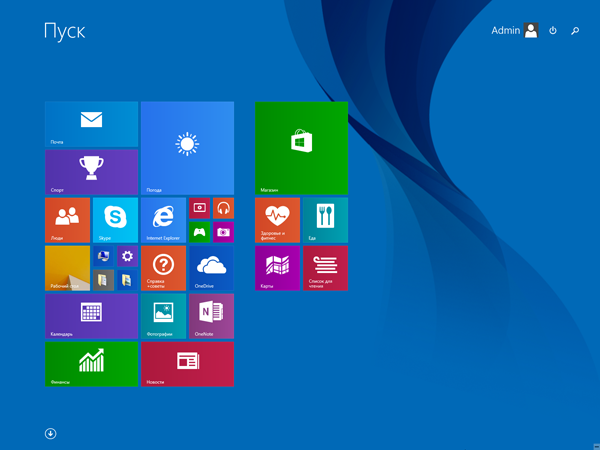Open the small Video tile

(x=199, y=208)
